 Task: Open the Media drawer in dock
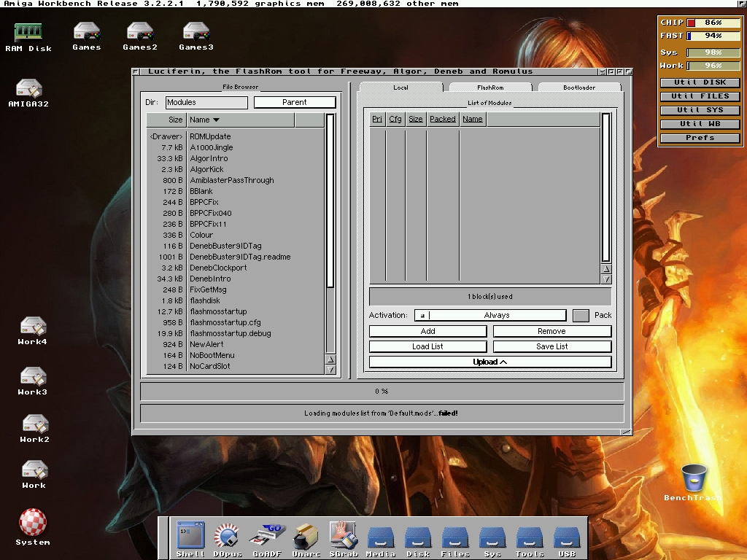click(381, 540)
